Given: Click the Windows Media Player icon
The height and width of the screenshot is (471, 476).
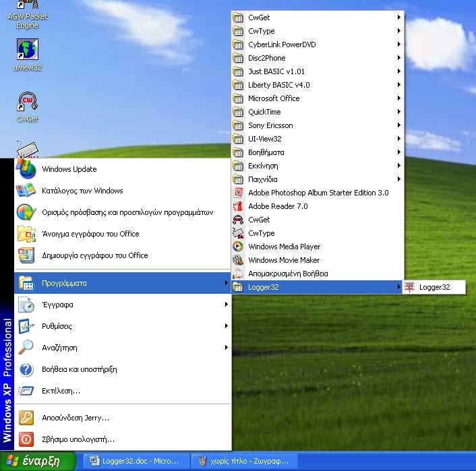Looking at the screenshot, I should coord(238,247).
